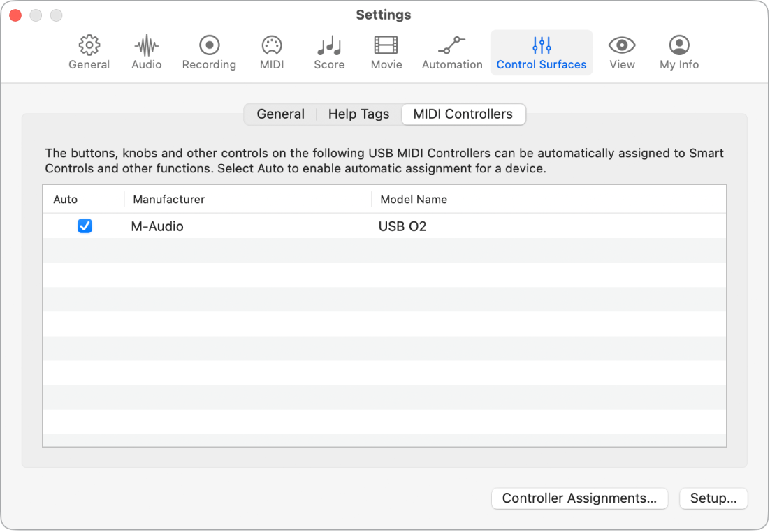Screen dimensions: 770x532
Task: Click the Manufacturer column header
Action: click(x=168, y=199)
